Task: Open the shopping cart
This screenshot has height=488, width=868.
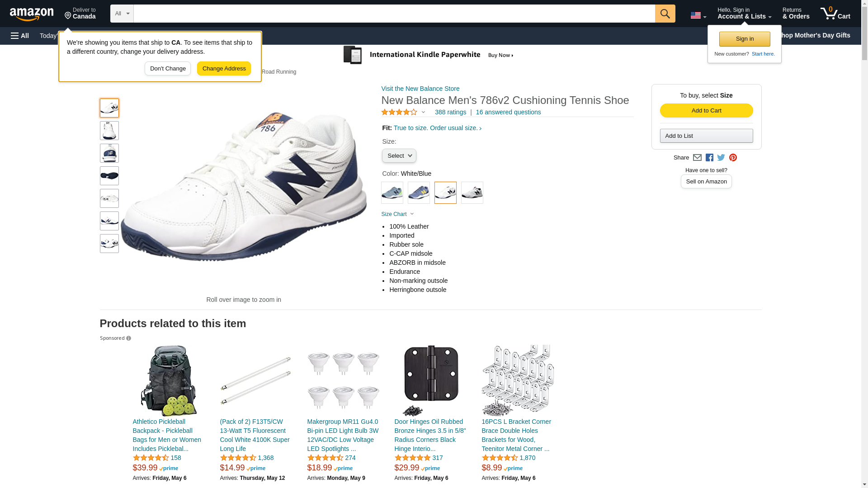Action: point(835,14)
